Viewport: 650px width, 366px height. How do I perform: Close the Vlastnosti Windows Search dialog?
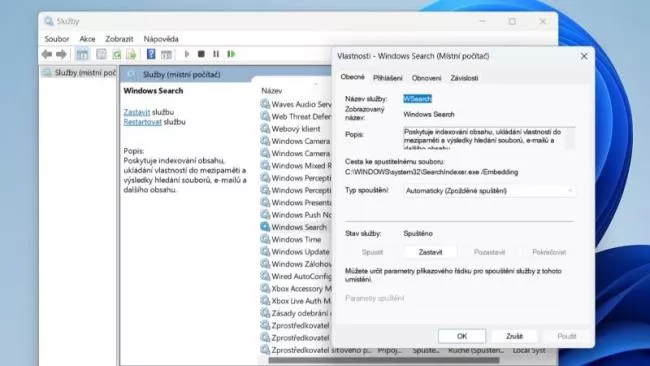584,56
